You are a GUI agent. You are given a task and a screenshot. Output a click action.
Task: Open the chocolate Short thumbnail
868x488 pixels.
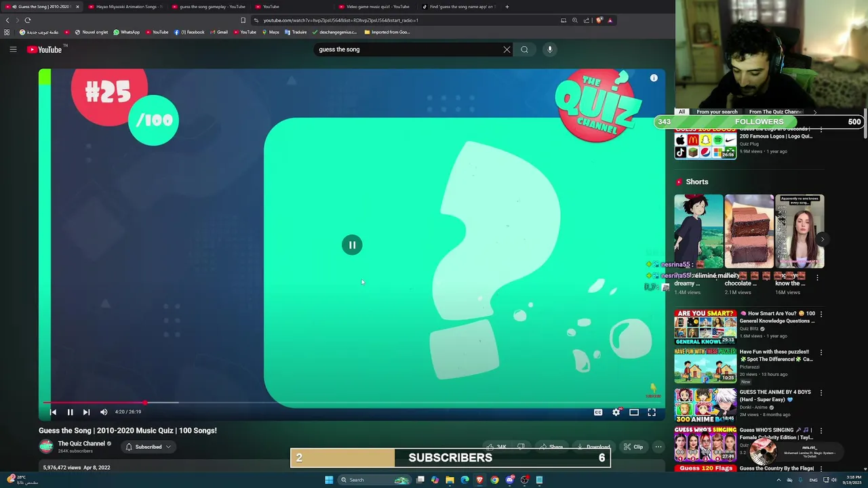pyautogui.click(x=749, y=231)
